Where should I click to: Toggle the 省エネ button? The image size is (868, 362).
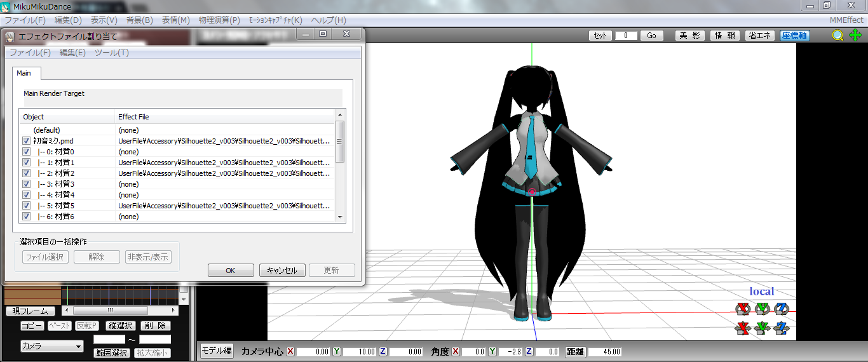click(760, 36)
